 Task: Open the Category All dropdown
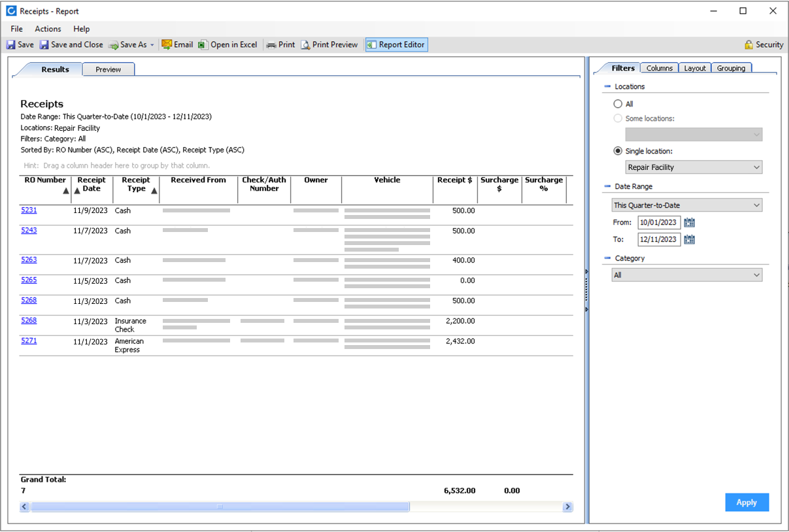(x=687, y=275)
